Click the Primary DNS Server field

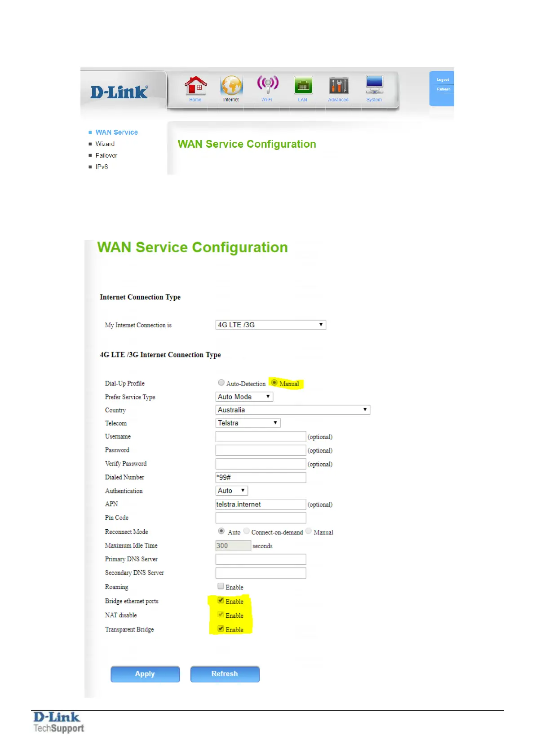click(x=261, y=559)
